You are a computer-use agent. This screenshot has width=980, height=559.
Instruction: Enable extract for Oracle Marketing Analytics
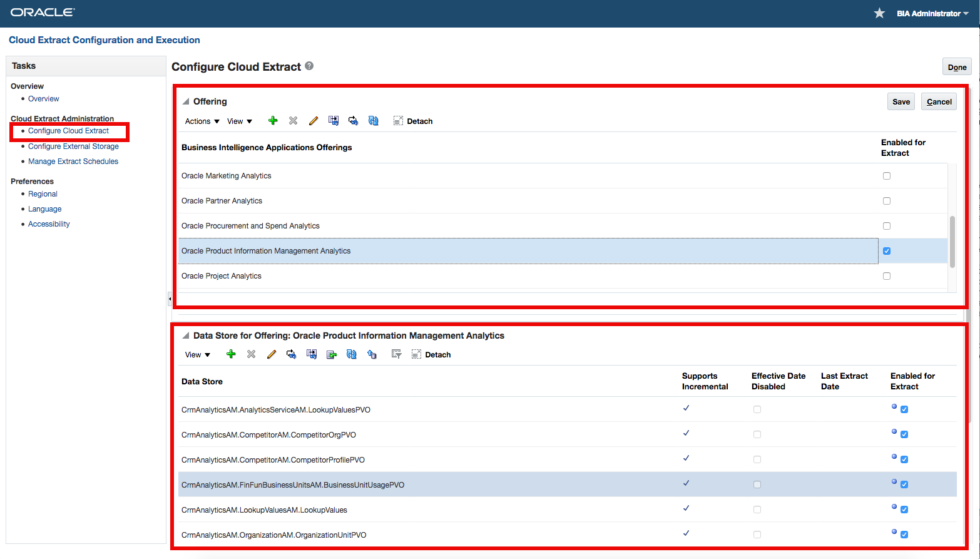click(x=886, y=176)
